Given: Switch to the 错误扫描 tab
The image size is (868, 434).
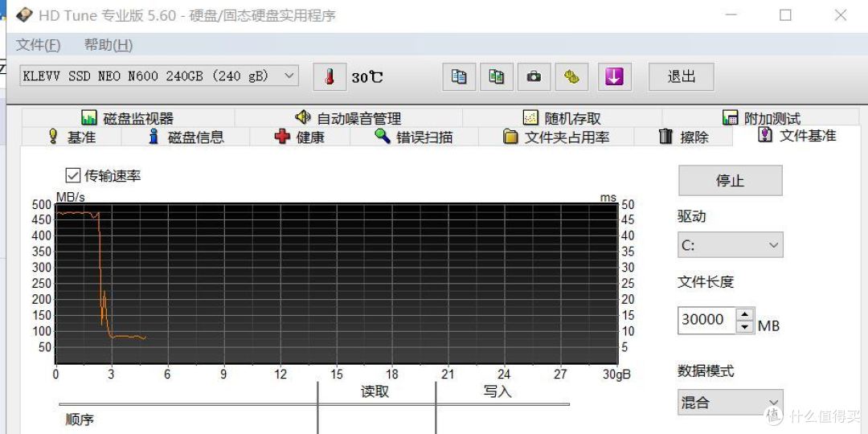Looking at the screenshot, I should click(x=414, y=137).
